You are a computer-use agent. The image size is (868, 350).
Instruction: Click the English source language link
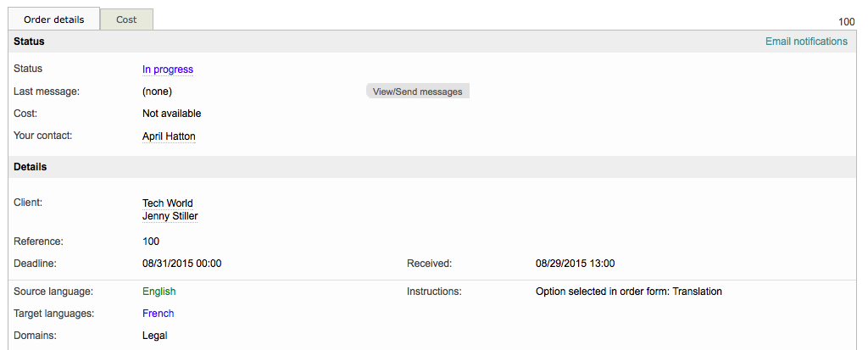[159, 292]
